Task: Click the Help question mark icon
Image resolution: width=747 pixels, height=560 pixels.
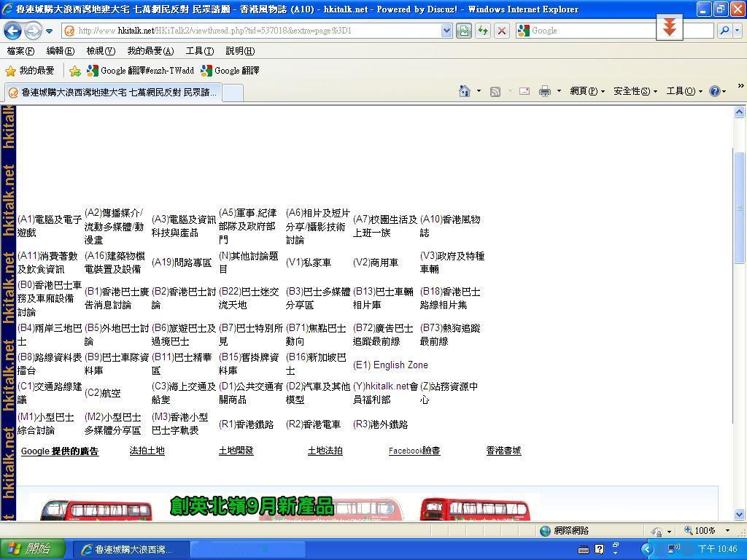Action: [714, 91]
